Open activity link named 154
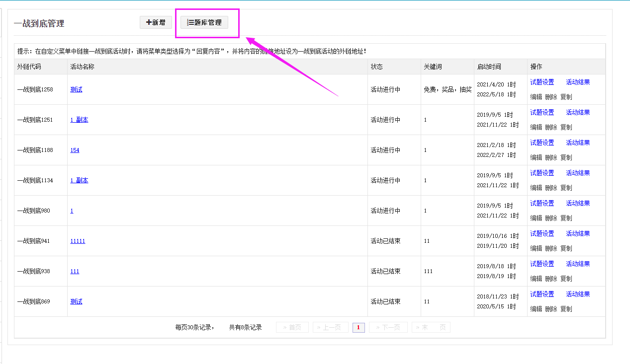 click(x=75, y=150)
